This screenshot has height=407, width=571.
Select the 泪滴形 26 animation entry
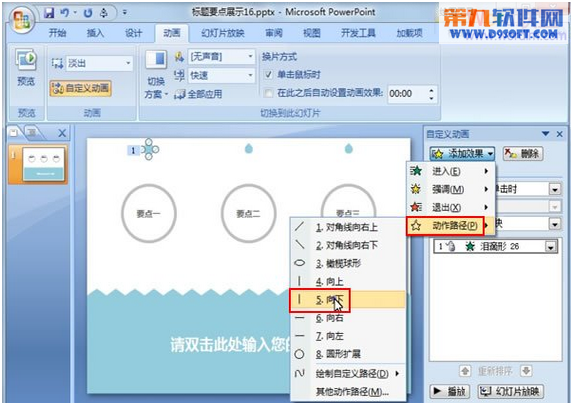[495, 246]
